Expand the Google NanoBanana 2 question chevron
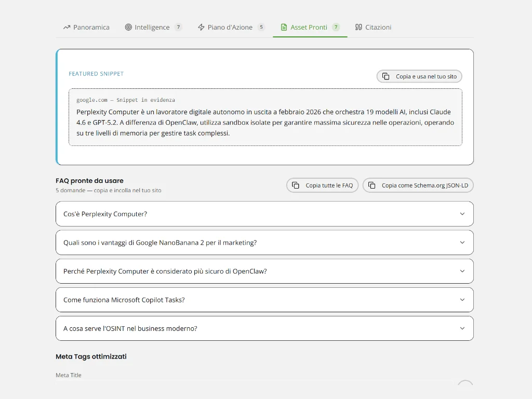Viewport: 532px width, 399px height. pyautogui.click(x=462, y=242)
